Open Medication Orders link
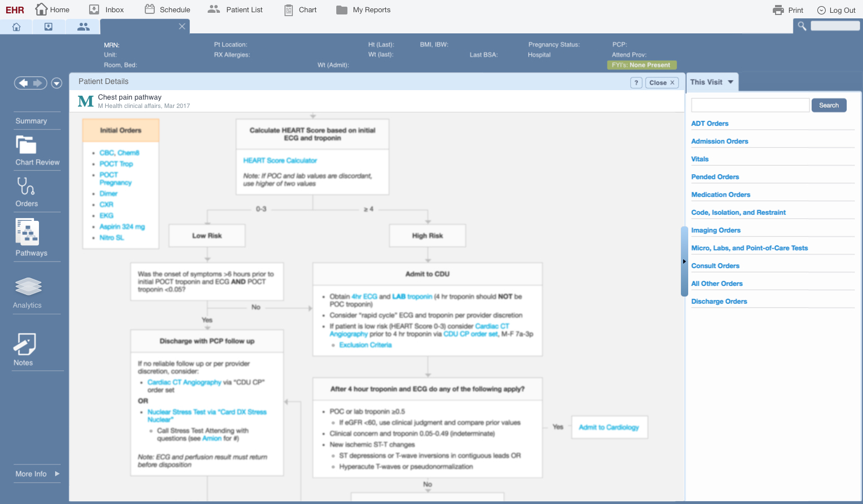This screenshot has height=504, width=863. tap(720, 195)
